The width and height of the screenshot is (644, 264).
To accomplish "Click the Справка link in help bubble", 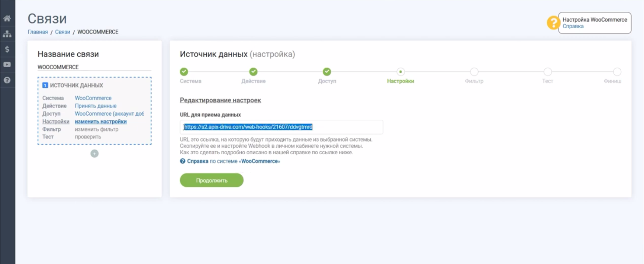I will click(x=573, y=26).
